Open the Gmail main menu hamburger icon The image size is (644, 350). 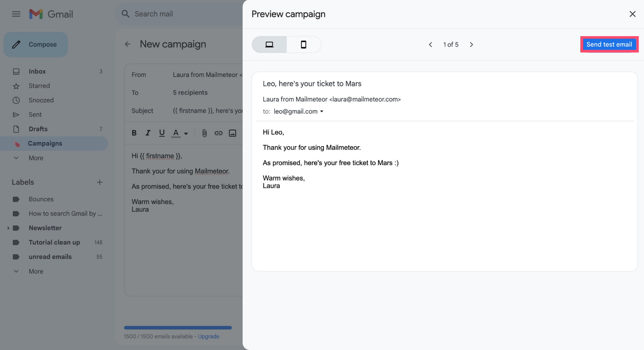pos(16,14)
